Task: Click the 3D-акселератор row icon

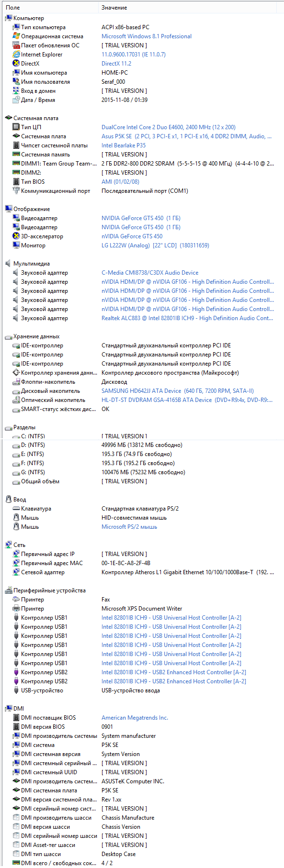Action: click(16, 236)
